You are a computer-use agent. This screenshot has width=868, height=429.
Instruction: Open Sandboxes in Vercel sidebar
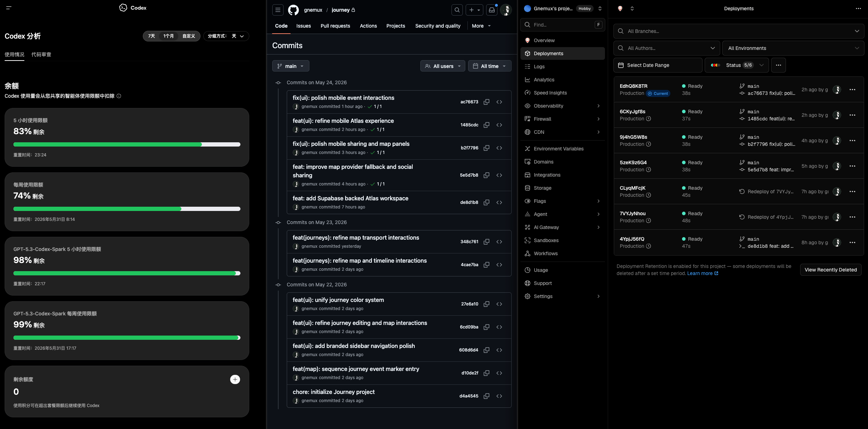pyautogui.click(x=563, y=240)
